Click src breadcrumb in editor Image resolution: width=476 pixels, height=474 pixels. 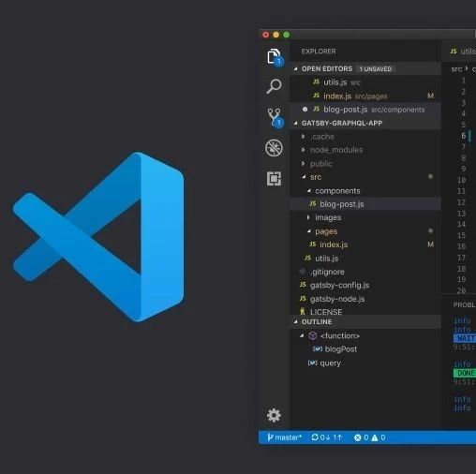tap(456, 69)
